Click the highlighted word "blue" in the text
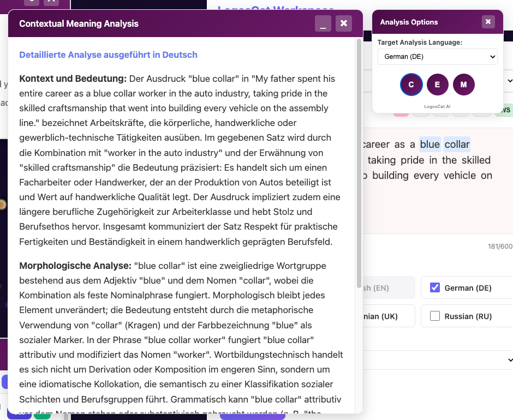The image size is (513, 420). click(x=430, y=145)
